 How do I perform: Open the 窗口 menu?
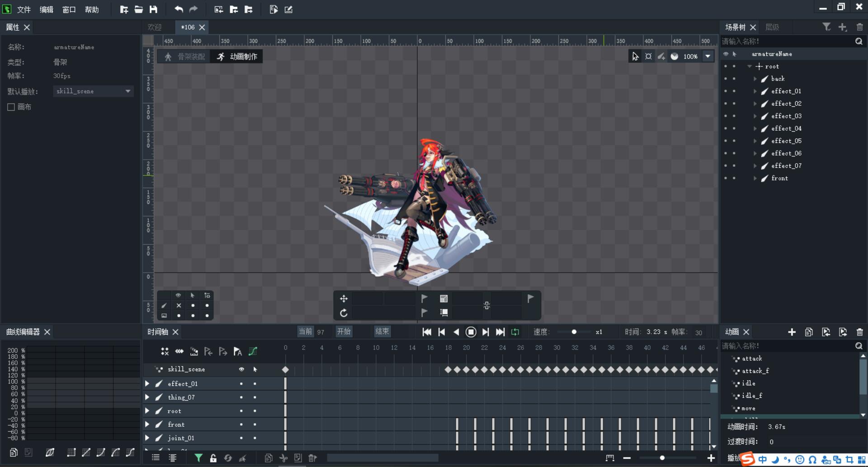point(69,9)
